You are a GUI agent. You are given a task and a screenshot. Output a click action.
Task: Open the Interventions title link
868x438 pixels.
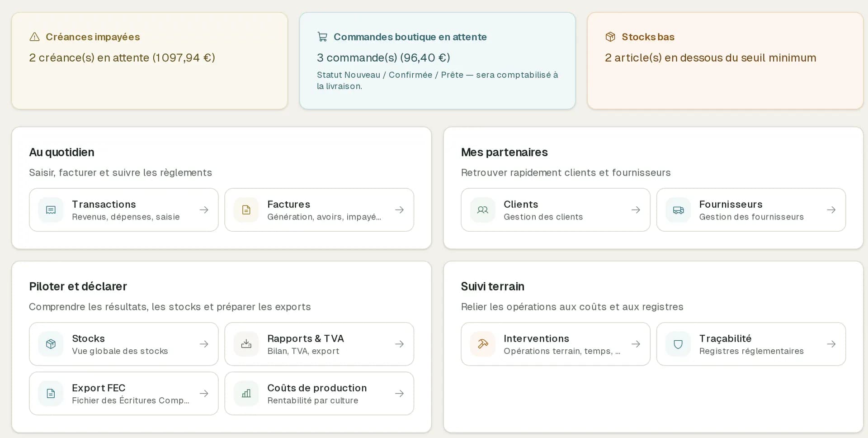point(536,338)
